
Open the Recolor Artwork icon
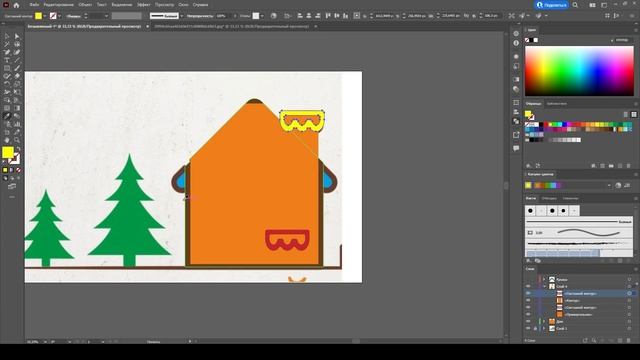pos(273,16)
